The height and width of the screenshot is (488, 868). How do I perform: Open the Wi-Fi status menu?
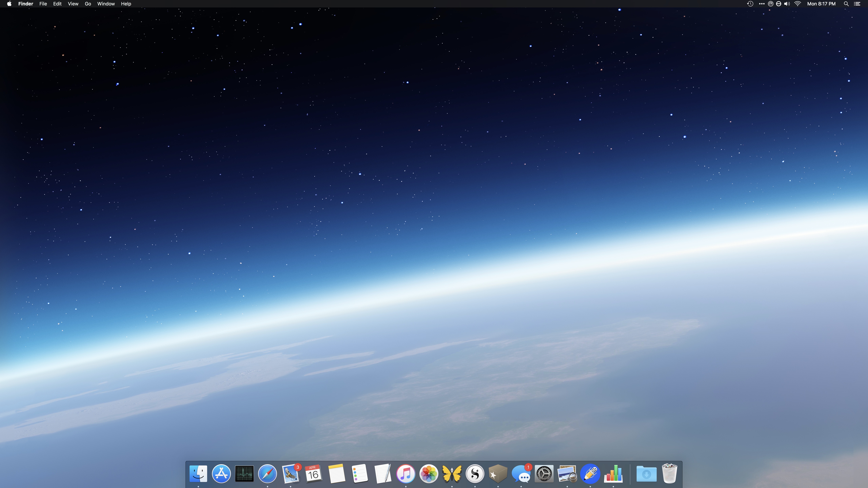tap(798, 4)
